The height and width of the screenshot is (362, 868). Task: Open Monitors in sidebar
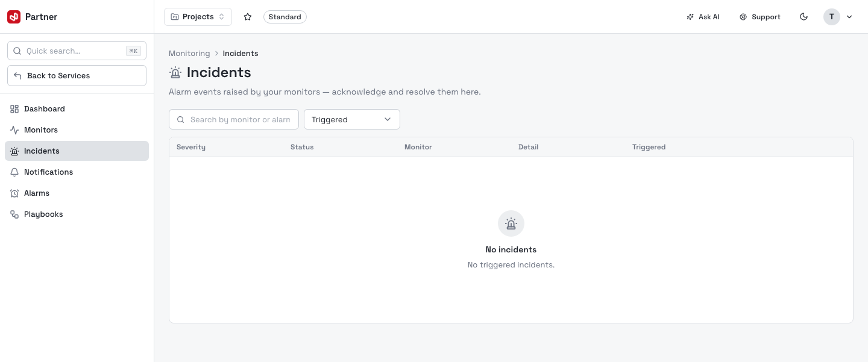pos(77,130)
